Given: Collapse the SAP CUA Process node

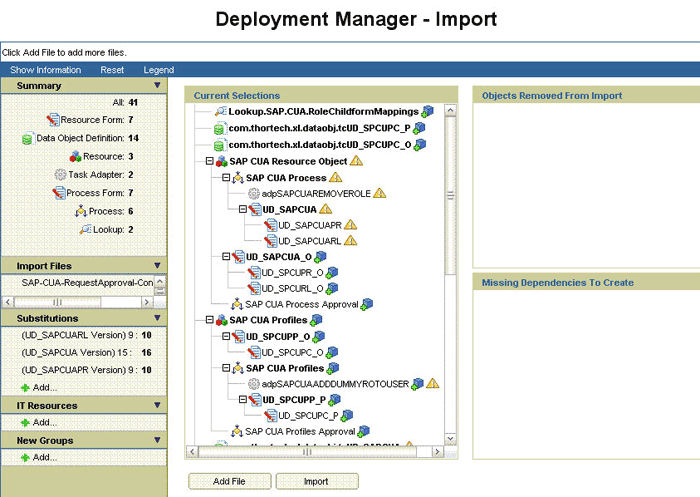Looking at the screenshot, I should tap(226, 177).
